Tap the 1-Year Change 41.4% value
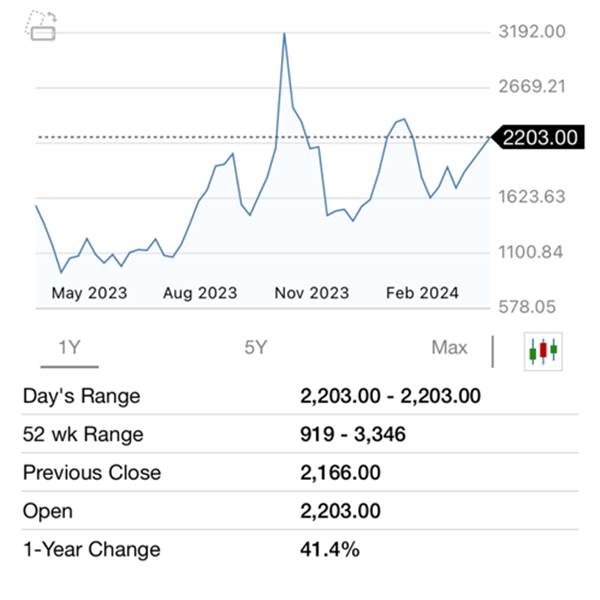 329,549
